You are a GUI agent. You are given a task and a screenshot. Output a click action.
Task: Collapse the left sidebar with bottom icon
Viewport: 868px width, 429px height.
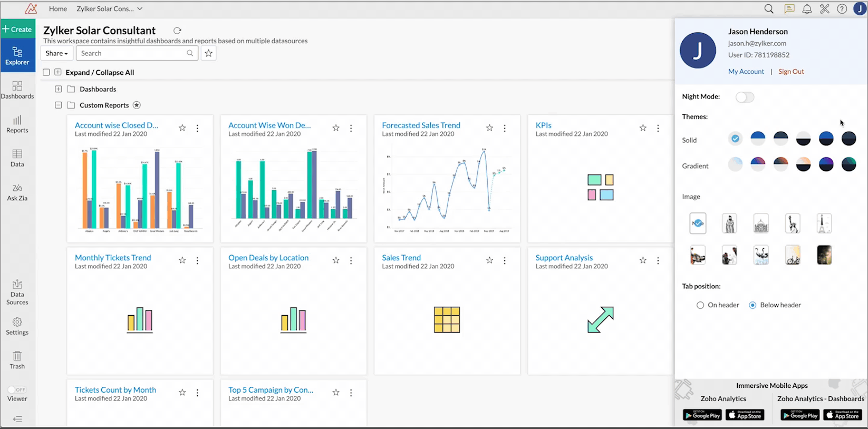click(x=17, y=420)
